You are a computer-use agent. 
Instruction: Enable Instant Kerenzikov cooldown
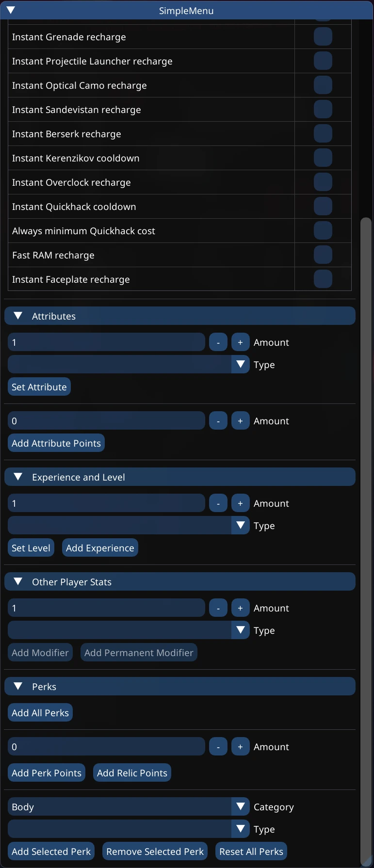pyautogui.click(x=322, y=157)
